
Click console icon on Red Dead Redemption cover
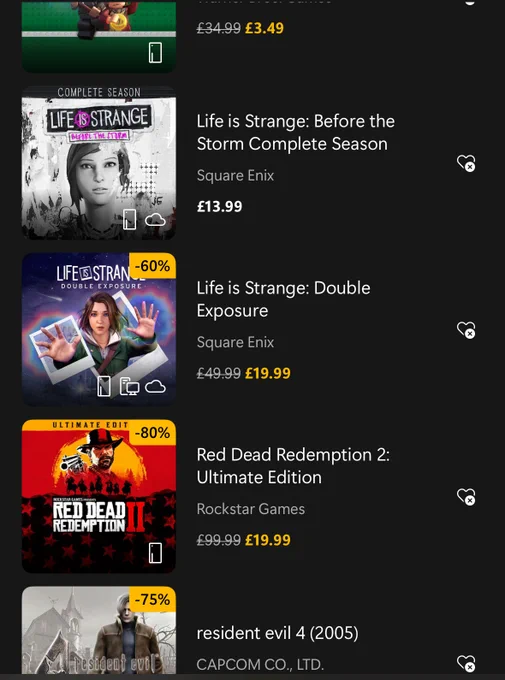(x=155, y=553)
